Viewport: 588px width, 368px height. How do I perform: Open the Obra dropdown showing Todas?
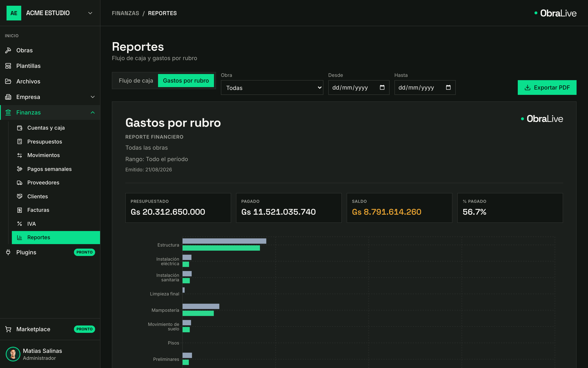pos(272,88)
